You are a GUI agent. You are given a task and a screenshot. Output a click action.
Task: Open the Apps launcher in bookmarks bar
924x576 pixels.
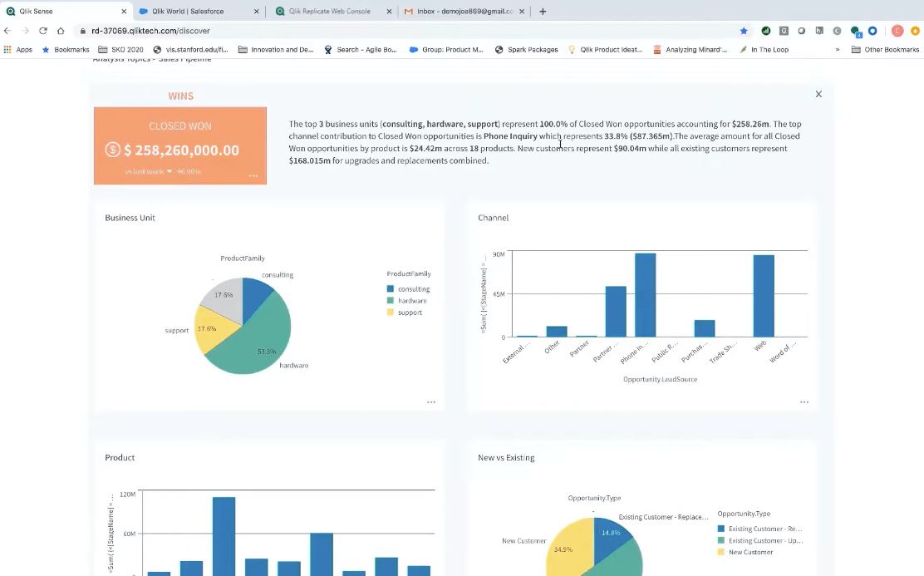tap(17, 50)
